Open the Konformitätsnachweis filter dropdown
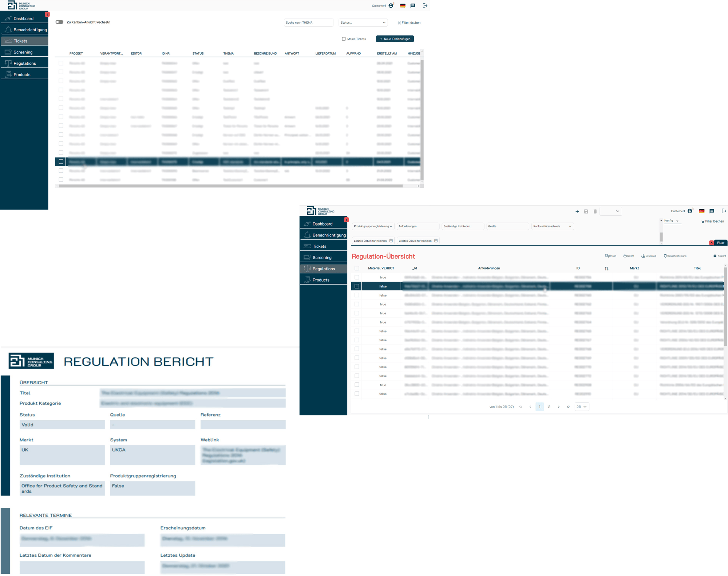Viewport: 728px width, 576px height. pos(553,226)
